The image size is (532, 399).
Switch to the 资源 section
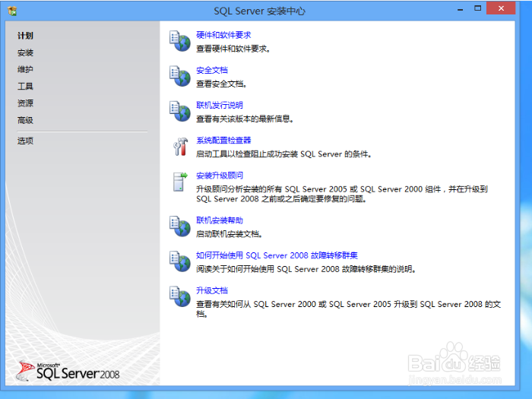[x=25, y=103]
